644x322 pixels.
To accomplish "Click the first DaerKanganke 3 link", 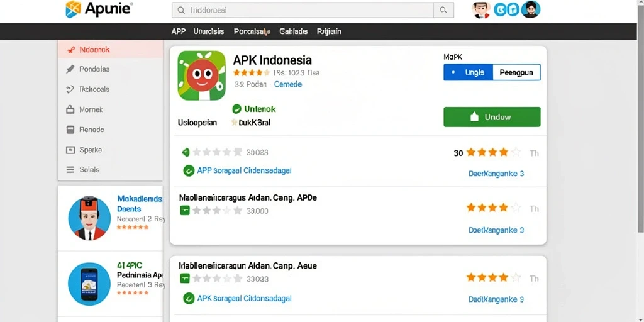I will pyautogui.click(x=496, y=174).
